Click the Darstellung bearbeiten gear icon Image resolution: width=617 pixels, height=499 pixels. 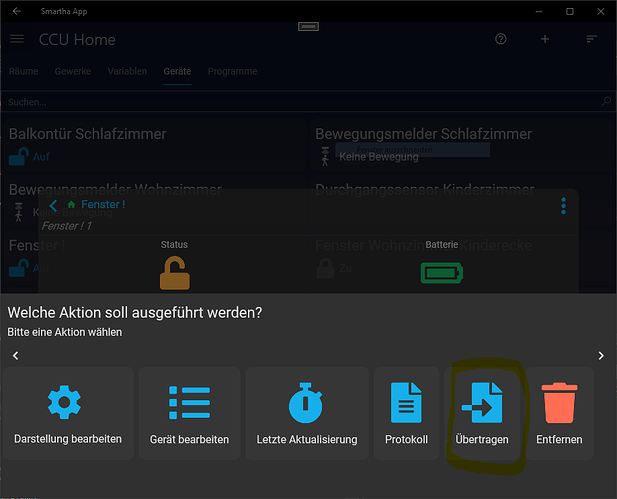[x=68, y=402]
